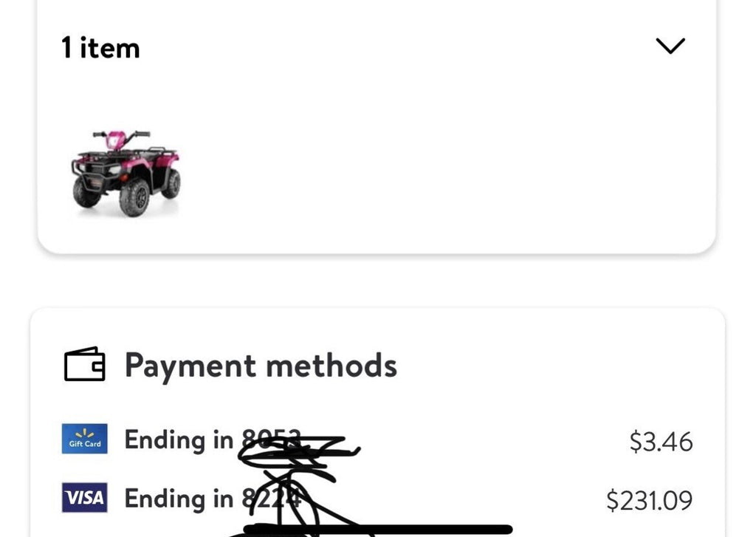Click the VISA card logo
This screenshot has height=537, width=756.
click(84, 499)
